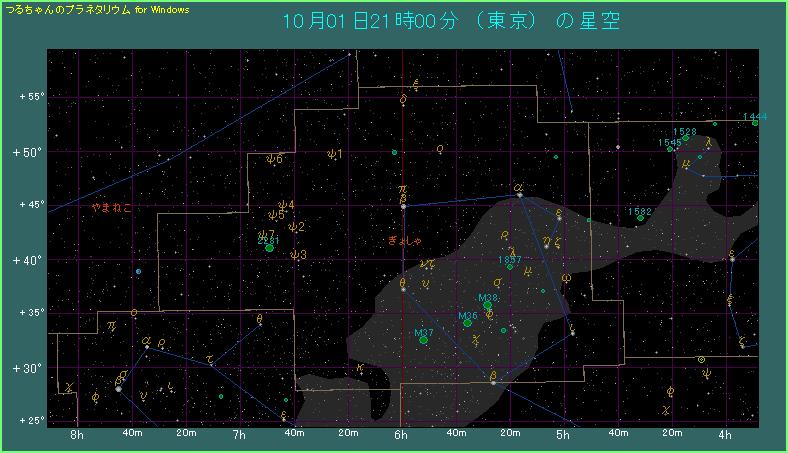Click the ψ1 star label

[x=334, y=154]
